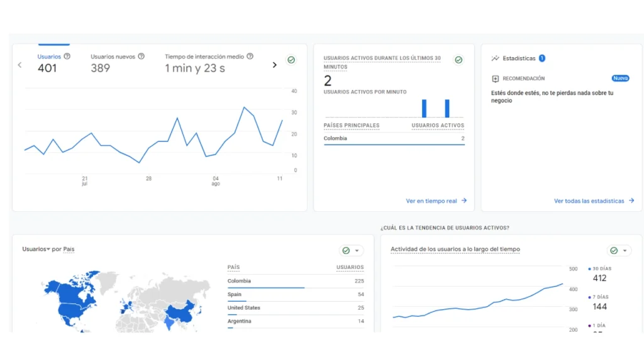The width and height of the screenshot is (644, 362).
Task: Click the help icon beside Usuarios
Action: 67,56
